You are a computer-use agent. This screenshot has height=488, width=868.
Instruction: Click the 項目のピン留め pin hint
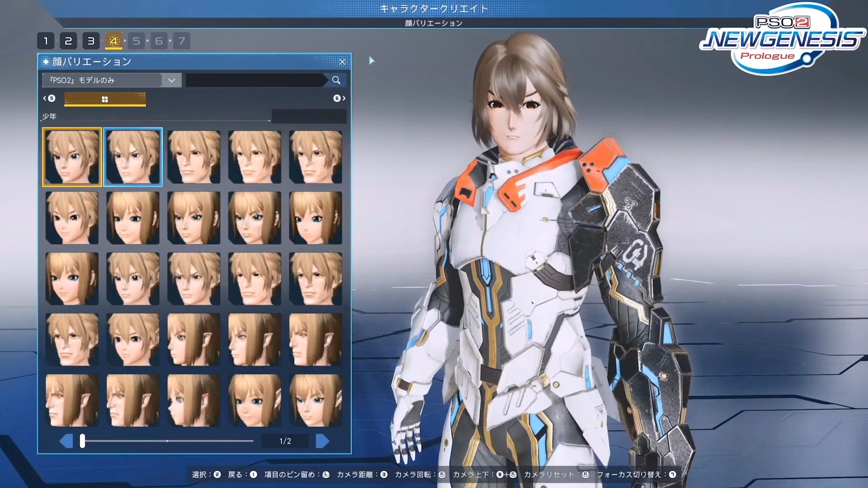coord(297,474)
